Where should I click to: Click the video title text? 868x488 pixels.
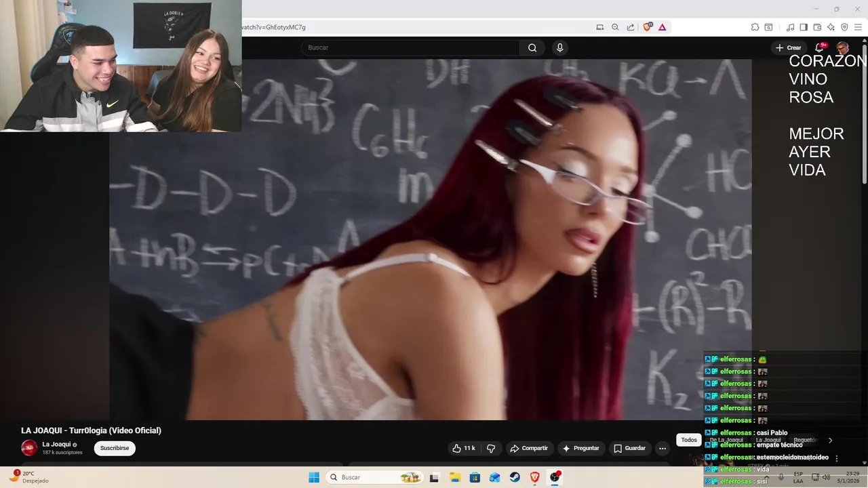point(91,430)
